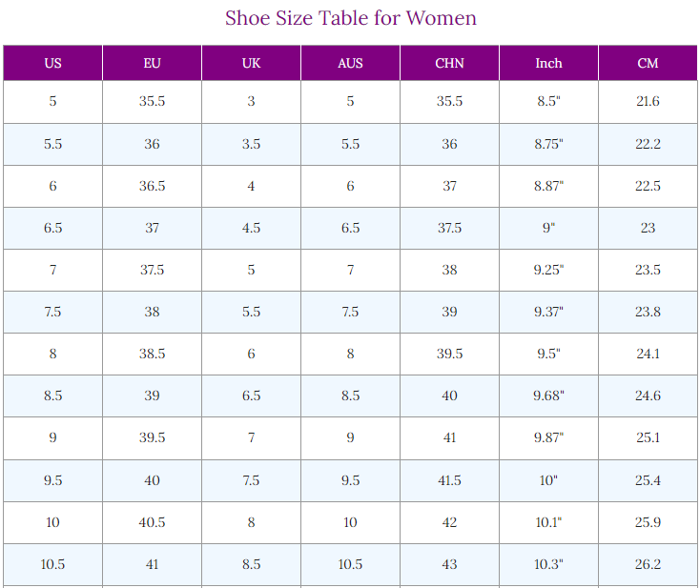
Task: Select the 38.5 cell in EU column
Action: coord(152,354)
